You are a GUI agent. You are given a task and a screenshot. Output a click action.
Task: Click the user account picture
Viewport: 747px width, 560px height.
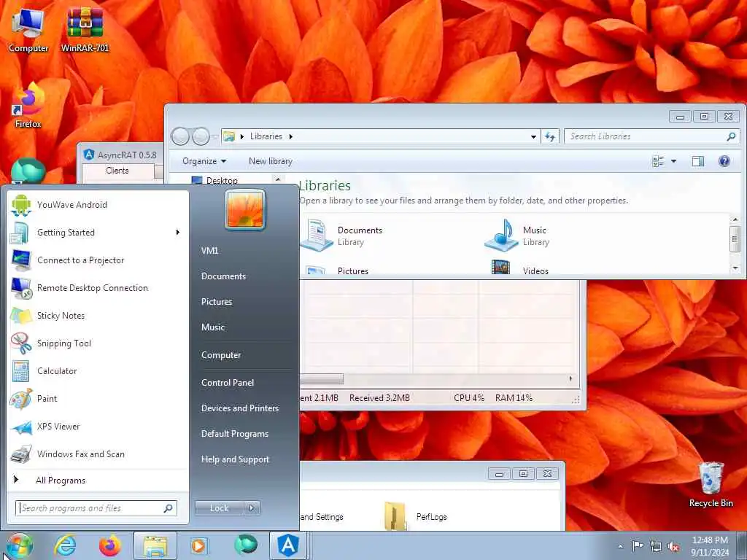245,209
